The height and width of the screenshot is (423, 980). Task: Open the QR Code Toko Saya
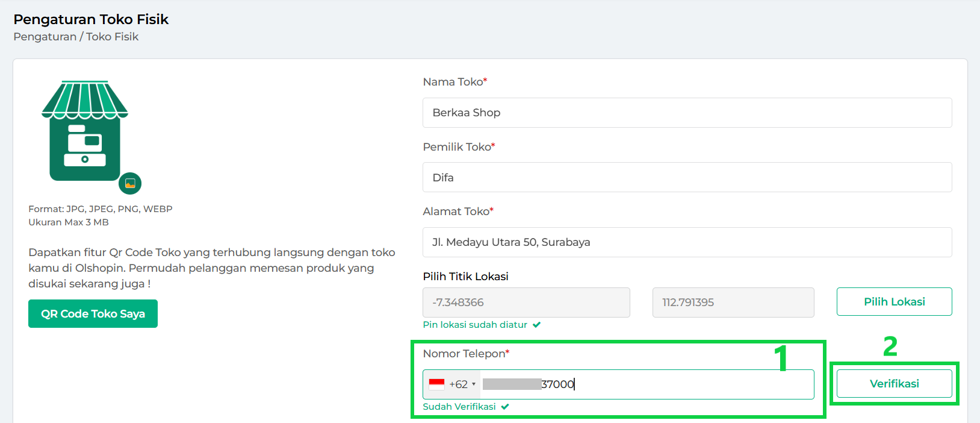tap(93, 314)
